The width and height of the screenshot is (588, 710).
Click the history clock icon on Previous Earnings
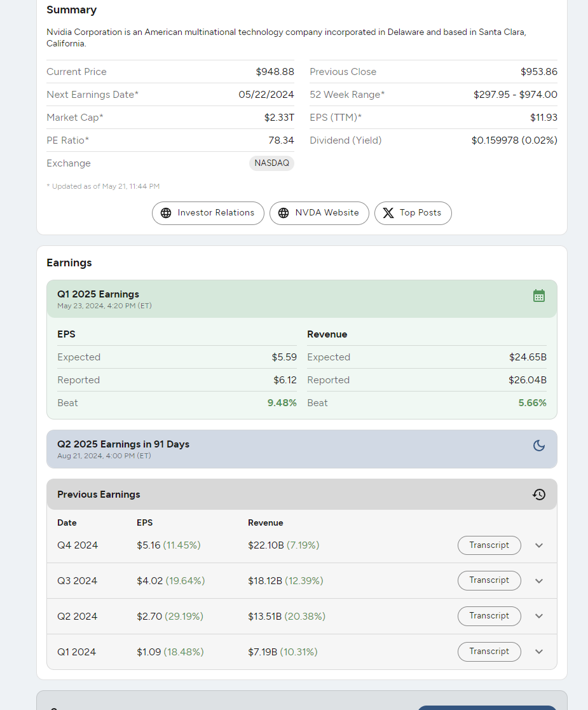pyautogui.click(x=539, y=495)
